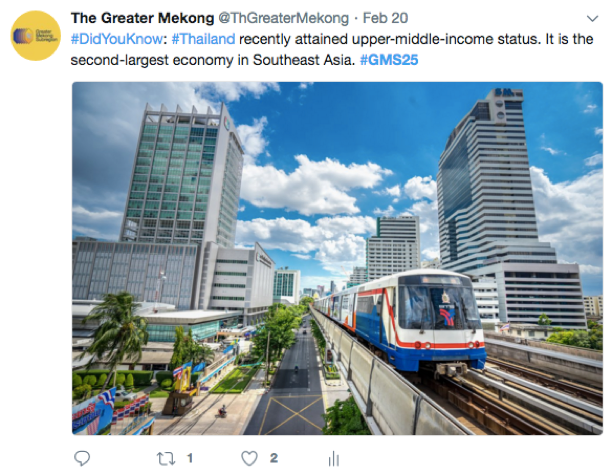Follow the #GMS25 hashtag link
Image resolution: width=612 pixels, height=474 pixels.
click(389, 60)
